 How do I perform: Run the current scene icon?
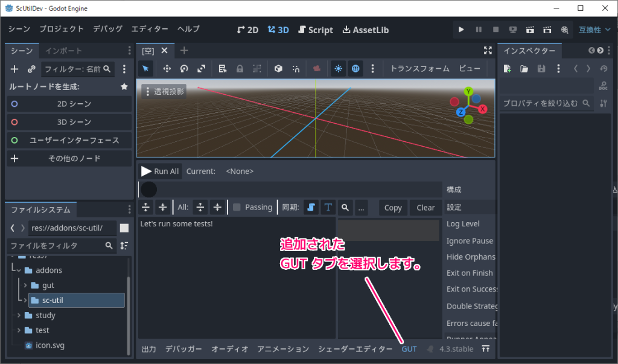coord(530,30)
